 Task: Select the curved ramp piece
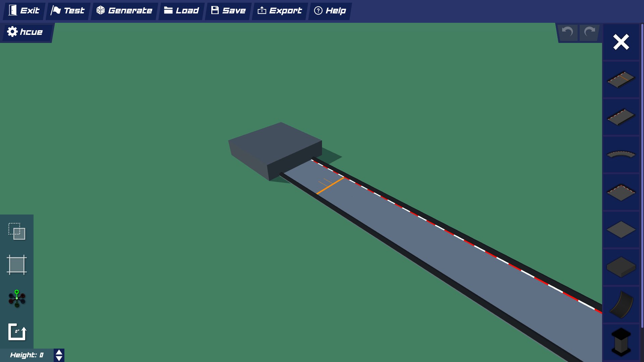621,304
